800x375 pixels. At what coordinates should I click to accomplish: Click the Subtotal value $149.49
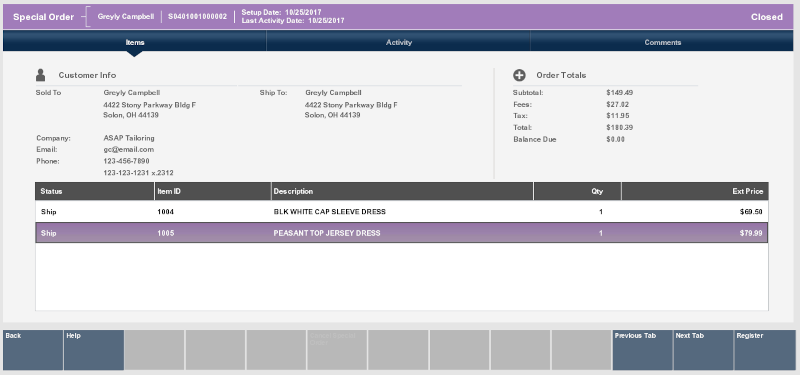point(619,93)
